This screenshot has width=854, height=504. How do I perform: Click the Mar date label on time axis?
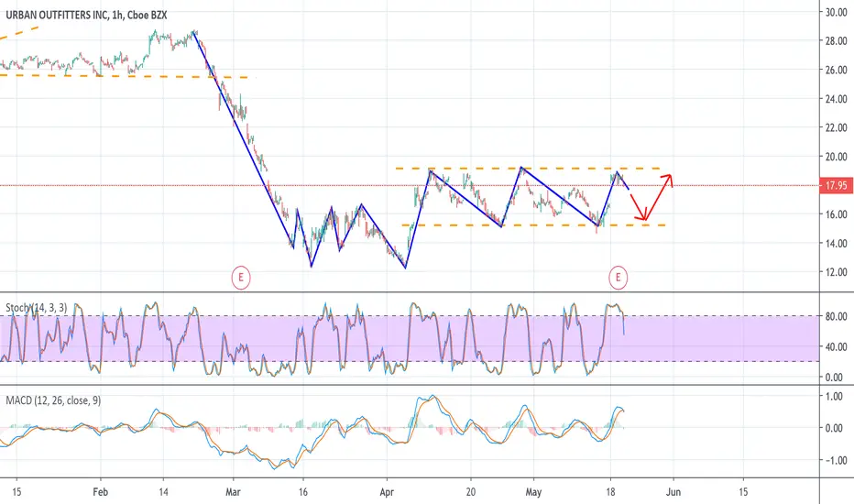pyautogui.click(x=233, y=492)
